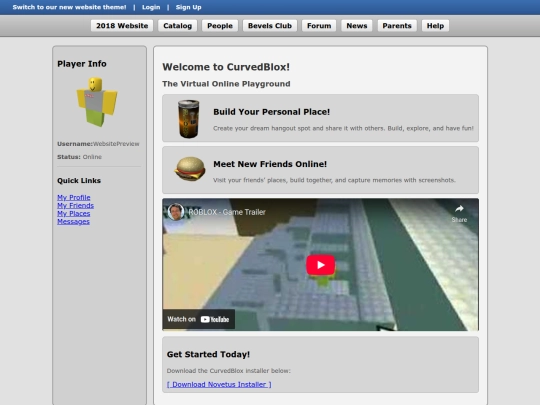
Task: Click the Share arrow icon on the video
Action: (x=459, y=209)
